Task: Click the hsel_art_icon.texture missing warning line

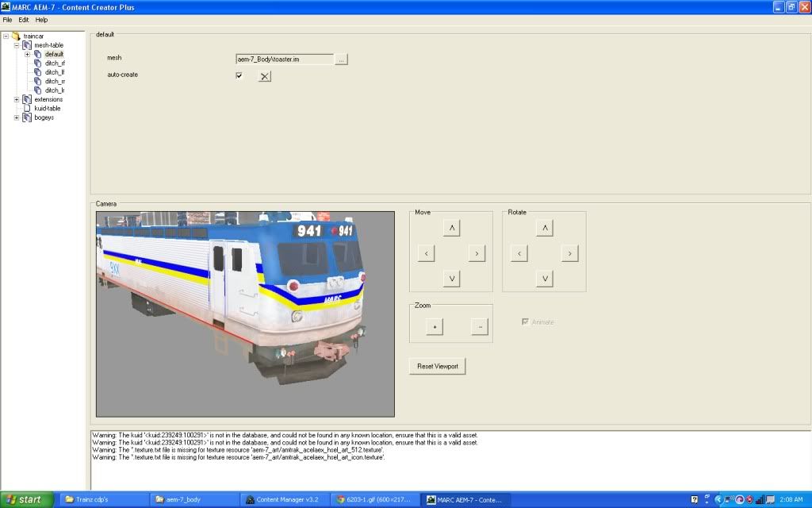Action: click(239, 457)
